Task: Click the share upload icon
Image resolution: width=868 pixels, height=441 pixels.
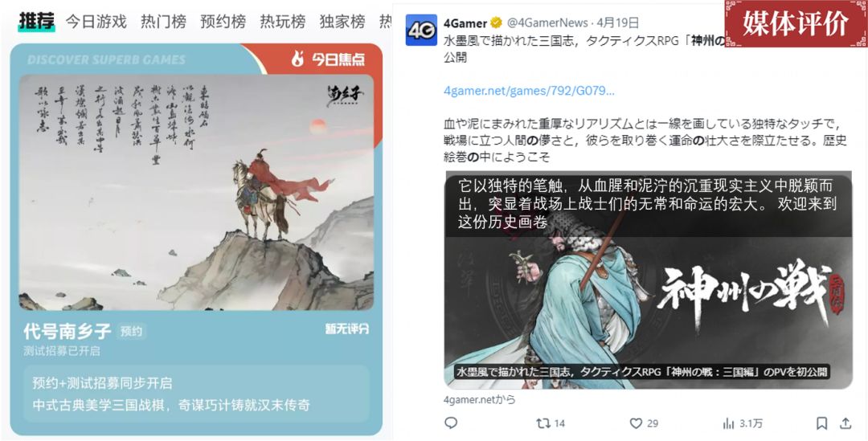Action: [845, 423]
